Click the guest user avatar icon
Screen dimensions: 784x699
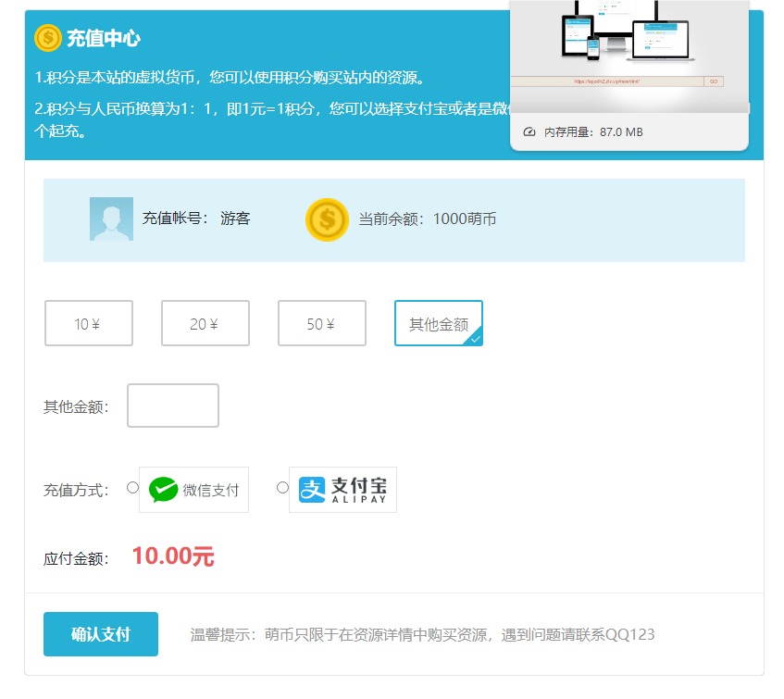pos(111,219)
